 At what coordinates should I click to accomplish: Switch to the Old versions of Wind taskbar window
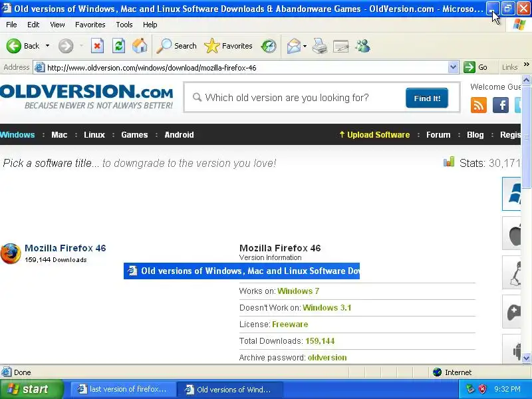230,390
